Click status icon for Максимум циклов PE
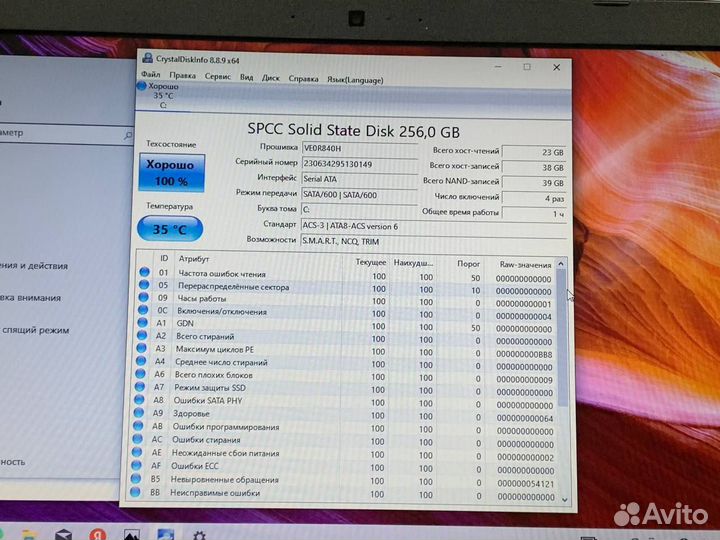Viewport: 720px width, 540px height. coord(141,348)
